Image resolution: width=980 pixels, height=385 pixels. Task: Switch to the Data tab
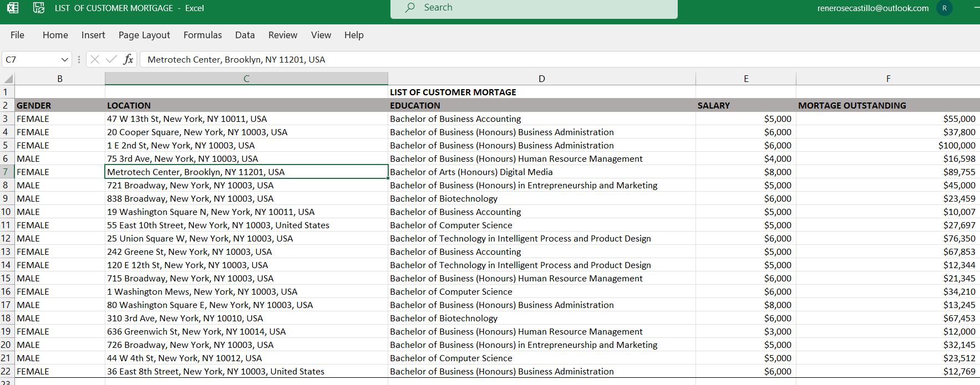tap(245, 35)
